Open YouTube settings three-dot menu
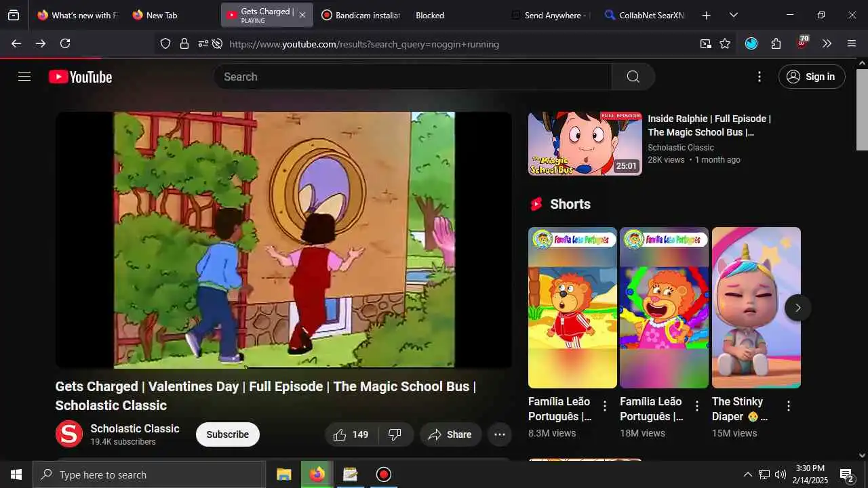 coord(759,77)
